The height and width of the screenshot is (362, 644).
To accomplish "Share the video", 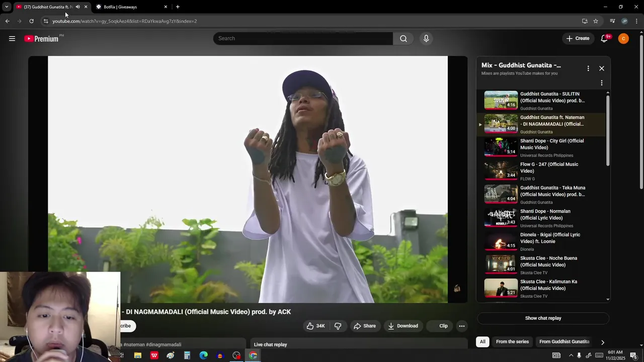I will coord(365,326).
